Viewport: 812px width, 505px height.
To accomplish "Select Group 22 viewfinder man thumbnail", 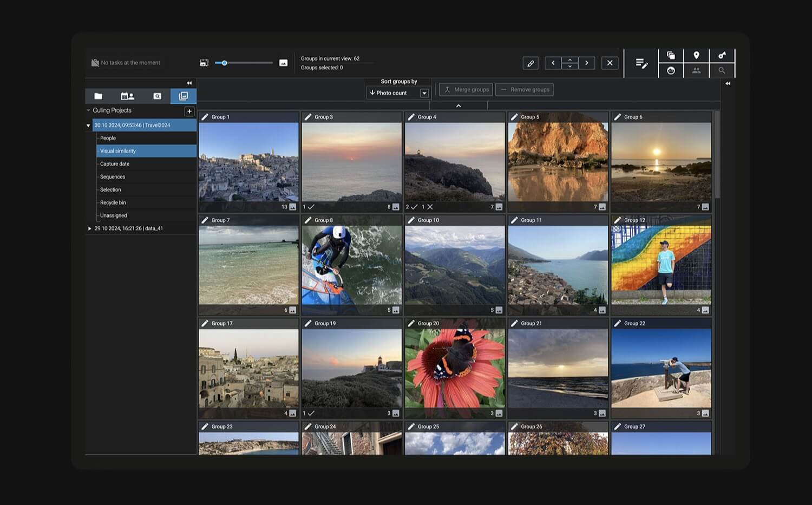I will pyautogui.click(x=662, y=368).
